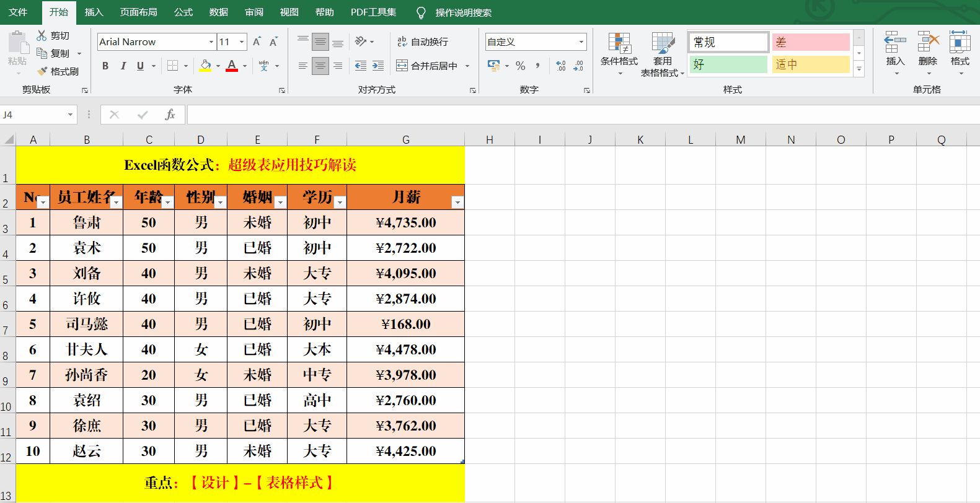980x503 pixels.
Task: Open the 公式 ribbon tab
Action: (183, 12)
